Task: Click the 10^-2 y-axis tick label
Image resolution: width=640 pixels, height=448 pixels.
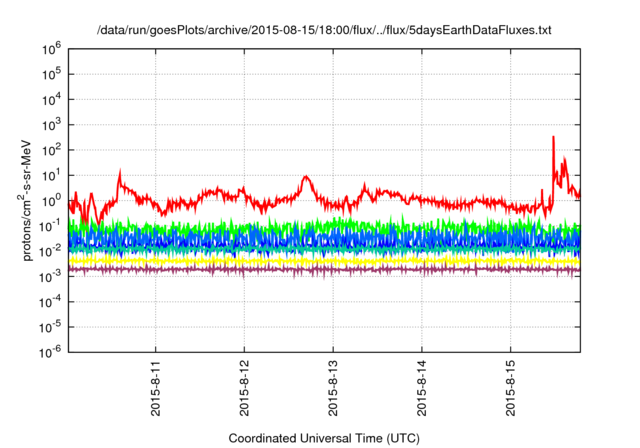Action: (50, 251)
